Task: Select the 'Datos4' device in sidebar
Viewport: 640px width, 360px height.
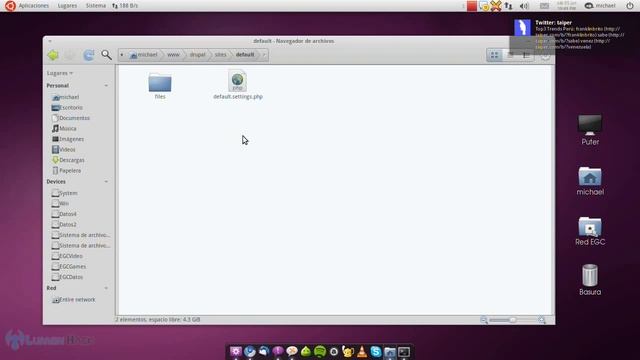Action: (x=64, y=214)
